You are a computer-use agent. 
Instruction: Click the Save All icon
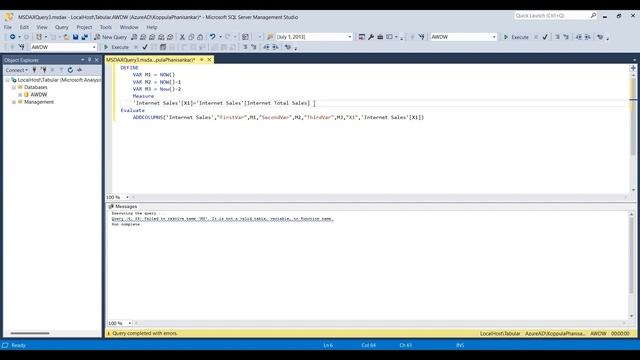coord(85,37)
